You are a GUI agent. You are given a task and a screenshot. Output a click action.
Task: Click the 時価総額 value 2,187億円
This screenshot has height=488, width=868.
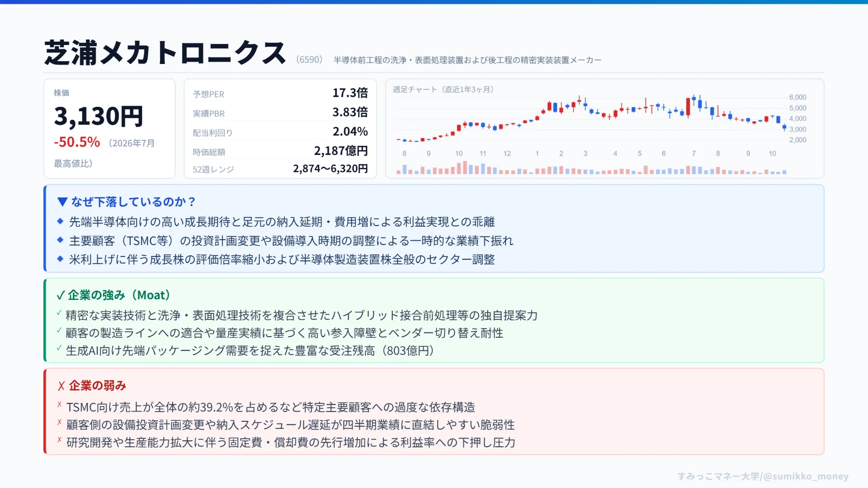[x=341, y=151]
